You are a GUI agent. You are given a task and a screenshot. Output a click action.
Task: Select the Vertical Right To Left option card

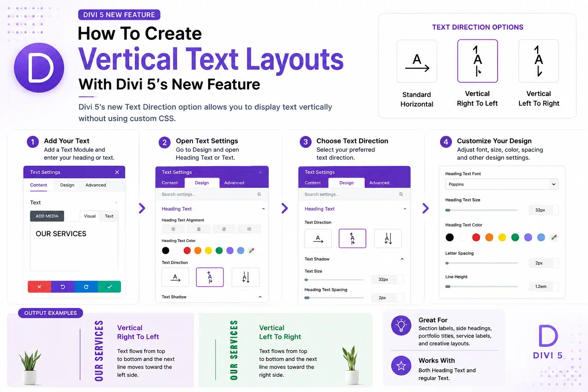click(477, 61)
